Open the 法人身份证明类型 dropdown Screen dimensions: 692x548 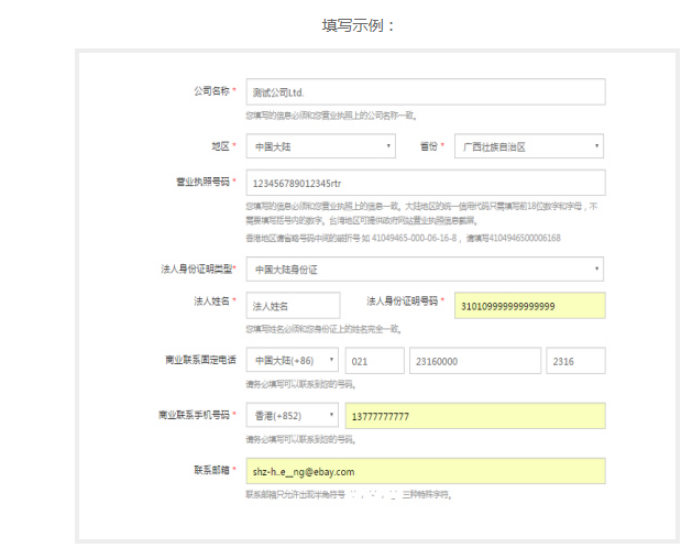425,269
